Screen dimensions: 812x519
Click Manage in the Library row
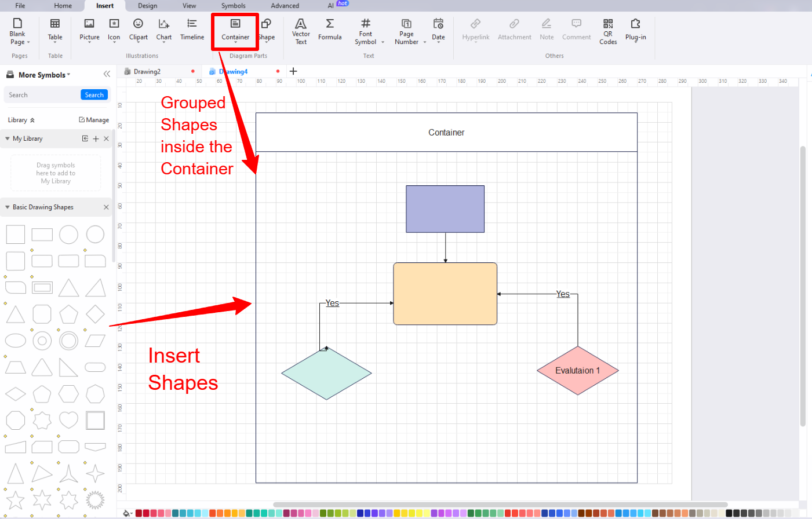(x=94, y=120)
